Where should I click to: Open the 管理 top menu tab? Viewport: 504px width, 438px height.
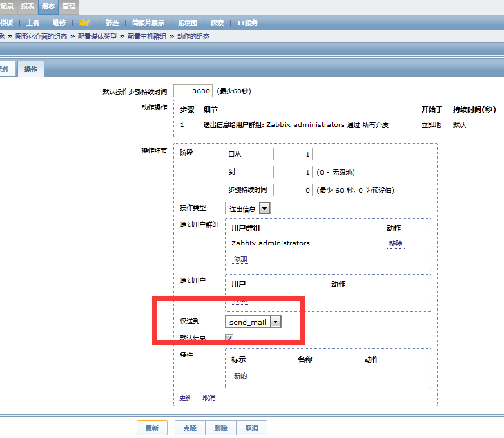click(x=68, y=6)
